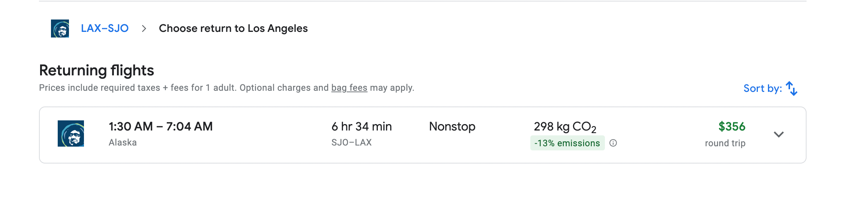Click the -13% emissions badge

click(567, 143)
